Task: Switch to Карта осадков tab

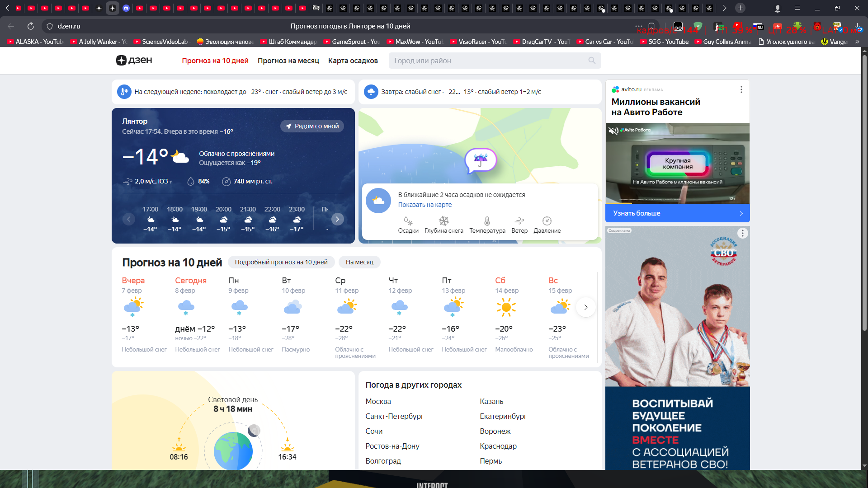Action: click(x=353, y=61)
